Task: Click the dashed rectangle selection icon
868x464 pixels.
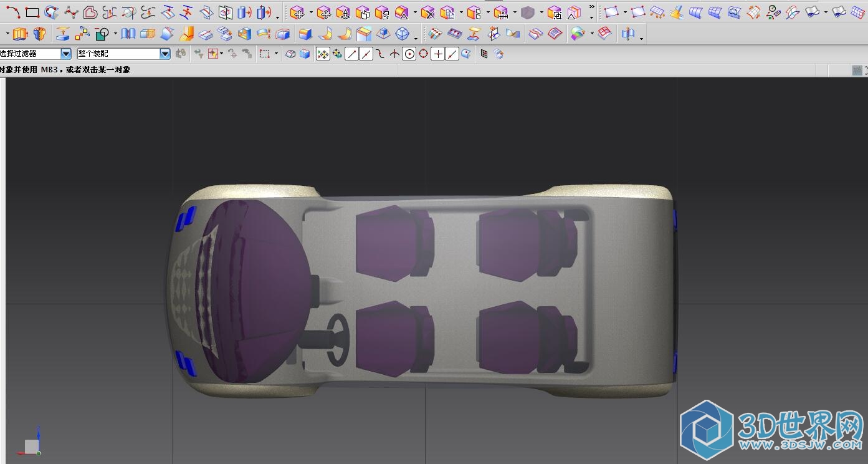Action: (x=265, y=54)
